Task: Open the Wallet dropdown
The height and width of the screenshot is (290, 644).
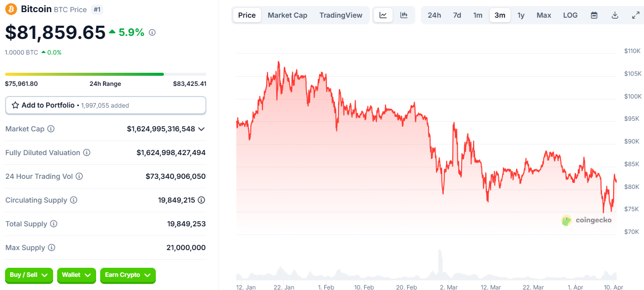Action: pyautogui.click(x=76, y=275)
